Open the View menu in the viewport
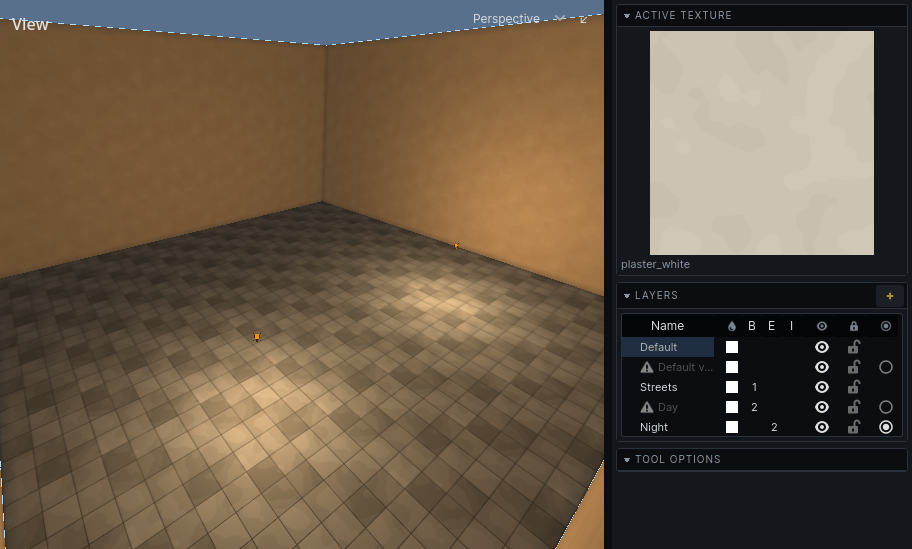 pyautogui.click(x=30, y=24)
